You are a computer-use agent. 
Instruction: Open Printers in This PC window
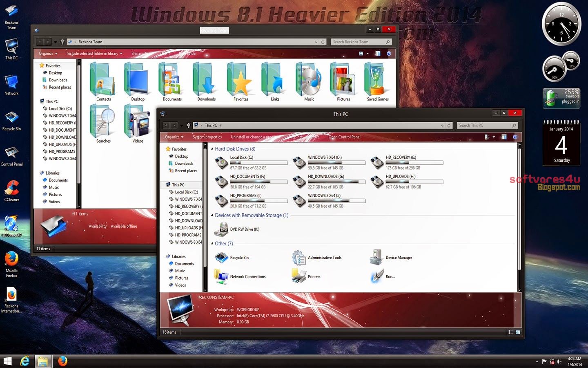(x=306, y=277)
